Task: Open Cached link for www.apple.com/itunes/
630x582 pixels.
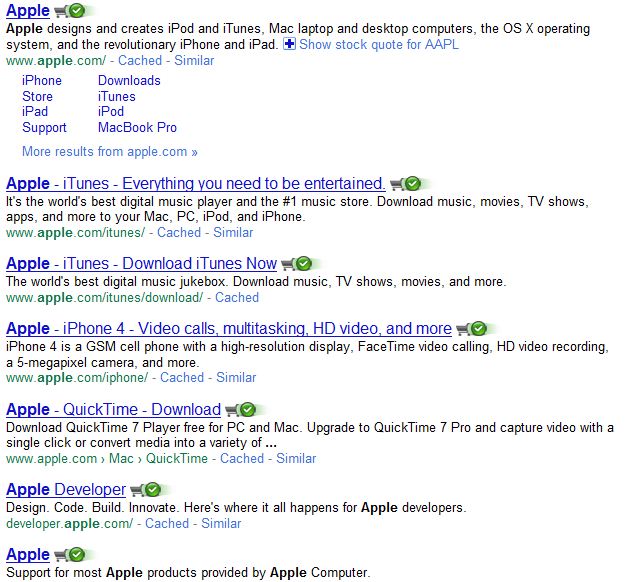Action: (179, 233)
